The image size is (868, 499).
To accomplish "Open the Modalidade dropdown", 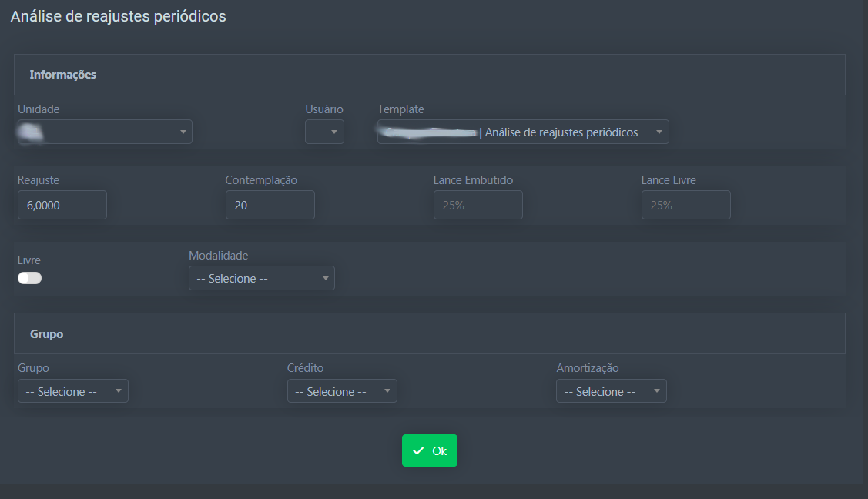I will [261, 278].
